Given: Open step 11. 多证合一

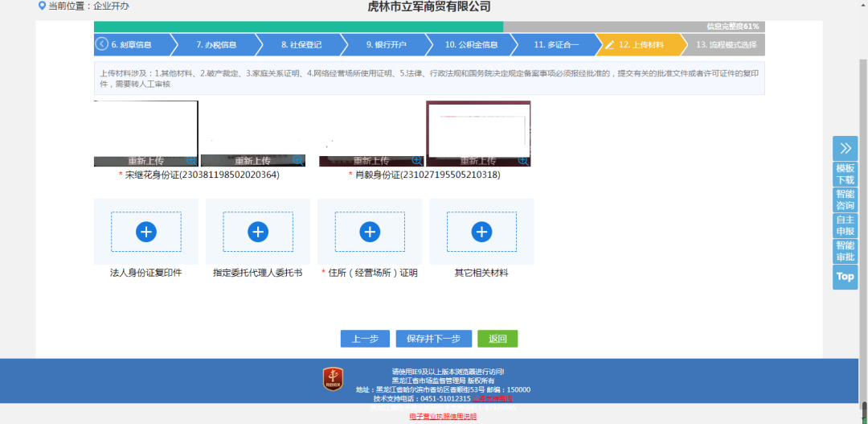Looking at the screenshot, I should [556, 45].
